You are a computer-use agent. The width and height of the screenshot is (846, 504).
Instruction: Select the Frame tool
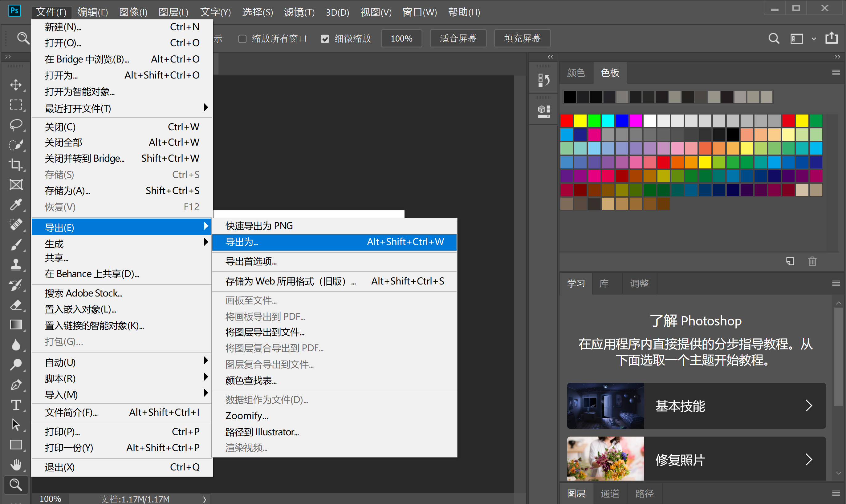pos(16,185)
